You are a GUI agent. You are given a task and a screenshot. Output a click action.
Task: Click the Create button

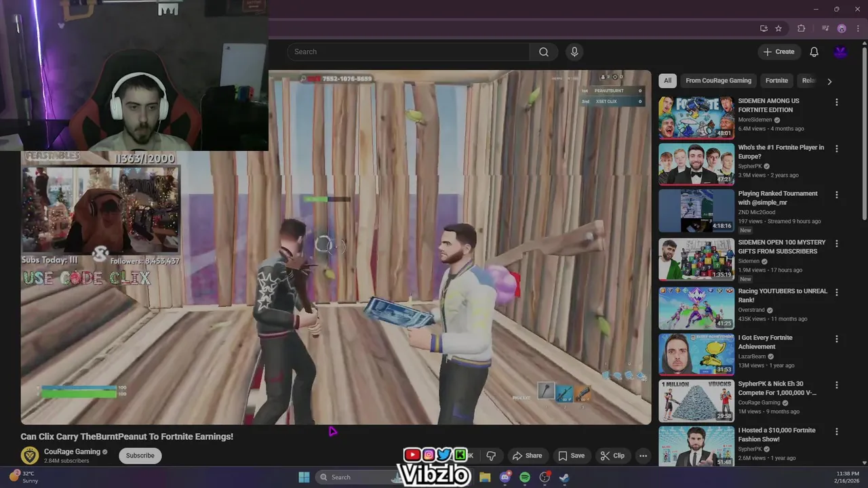tap(778, 52)
